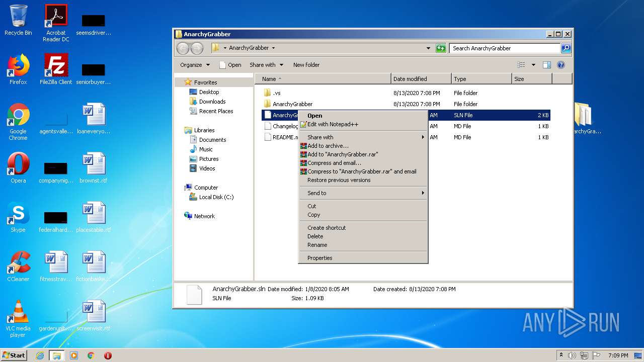
Task: Select Rename in context menu
Action: (x=363, y=245)
